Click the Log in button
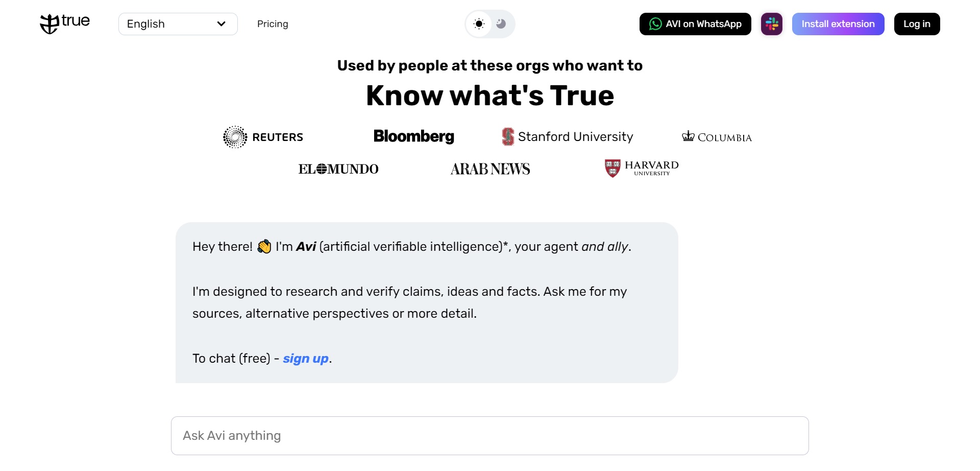Image resolution: width=980 pixels, height=471 pixels. pyautogui.click(x=917, y=24)
